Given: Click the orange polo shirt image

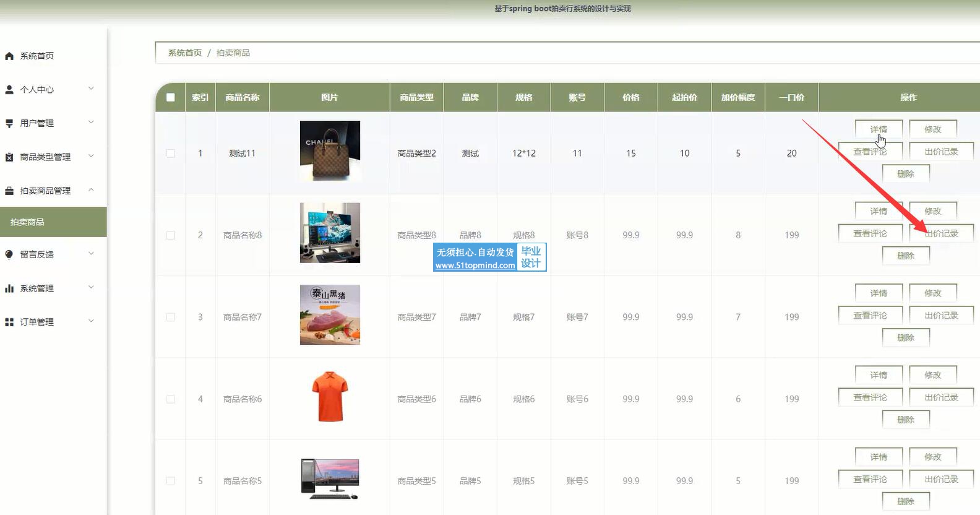Looking at the screenshot, I should [x=330, y=397].
